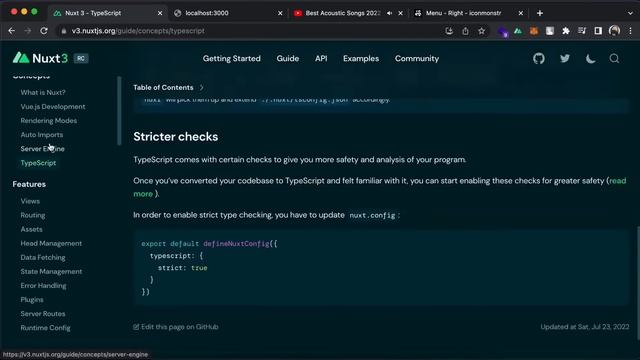The image size is (640, 360).
Task: Follow the green read more link
Action: tap(617, 181)
